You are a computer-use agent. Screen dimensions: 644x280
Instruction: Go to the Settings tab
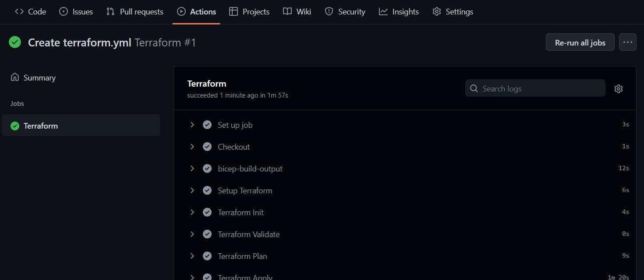click(453, 12)
